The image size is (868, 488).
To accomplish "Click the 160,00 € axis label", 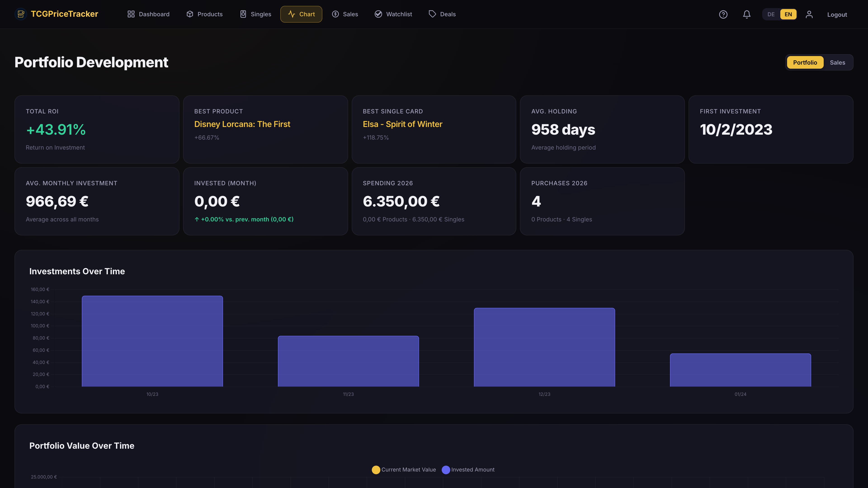I will click(x=40, y=289).
